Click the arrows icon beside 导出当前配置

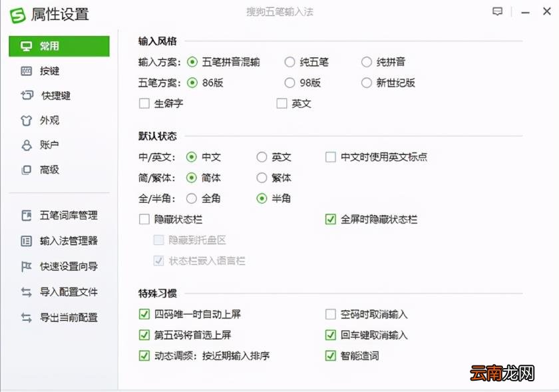tap(27, 317)
